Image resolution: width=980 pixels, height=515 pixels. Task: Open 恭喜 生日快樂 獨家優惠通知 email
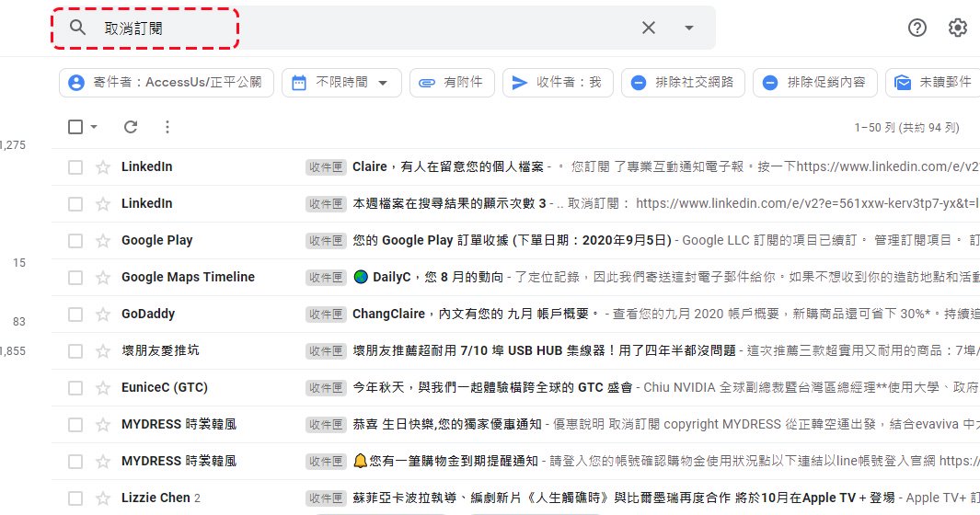[x=447, y=424]
